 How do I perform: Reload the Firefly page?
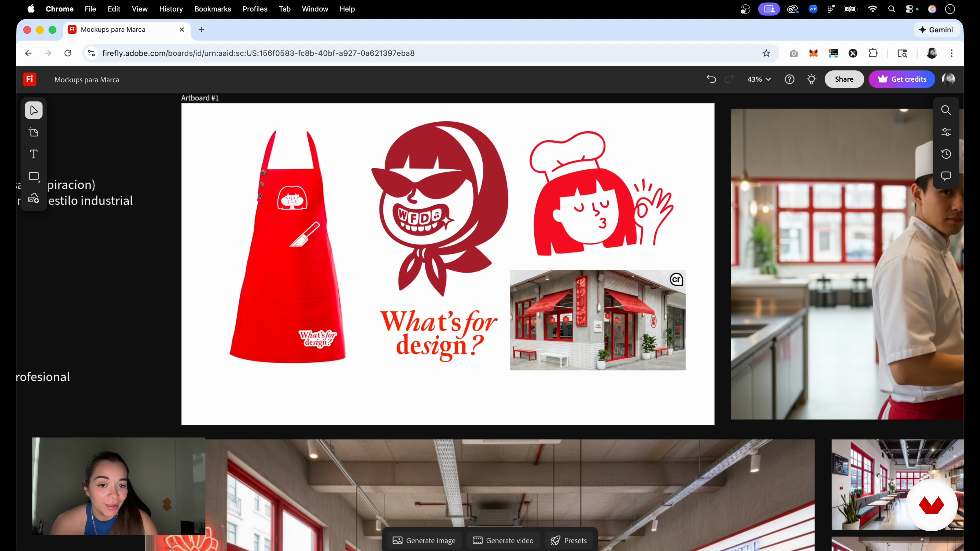coord(68,53)
